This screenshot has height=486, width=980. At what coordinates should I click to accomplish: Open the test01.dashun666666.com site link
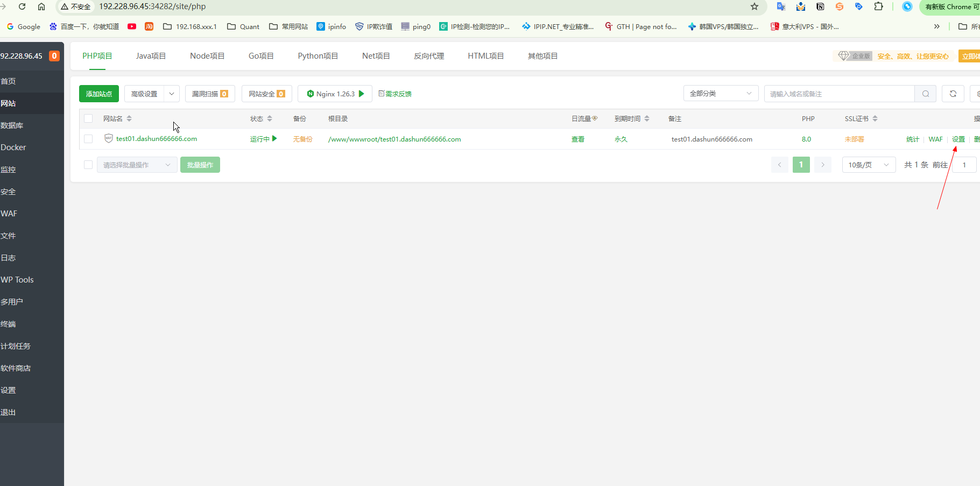pyautogui.click(x=157, y=139)
